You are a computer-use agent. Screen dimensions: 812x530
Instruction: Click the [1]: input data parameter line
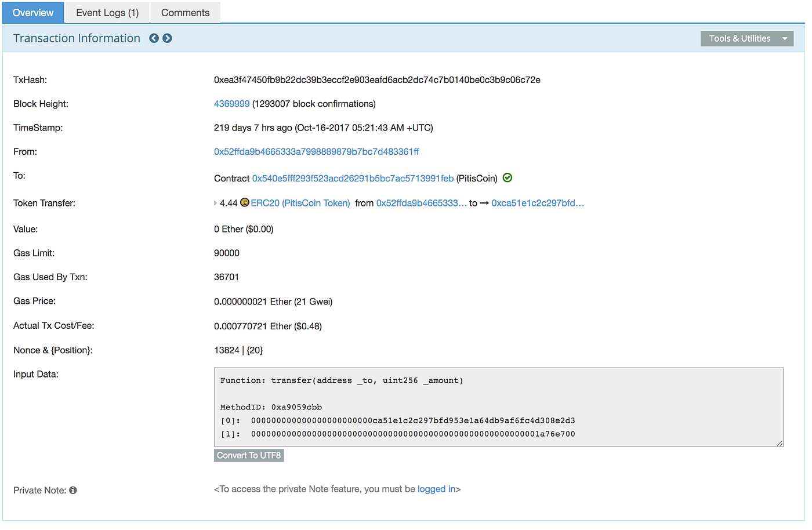tap(398, 434)
